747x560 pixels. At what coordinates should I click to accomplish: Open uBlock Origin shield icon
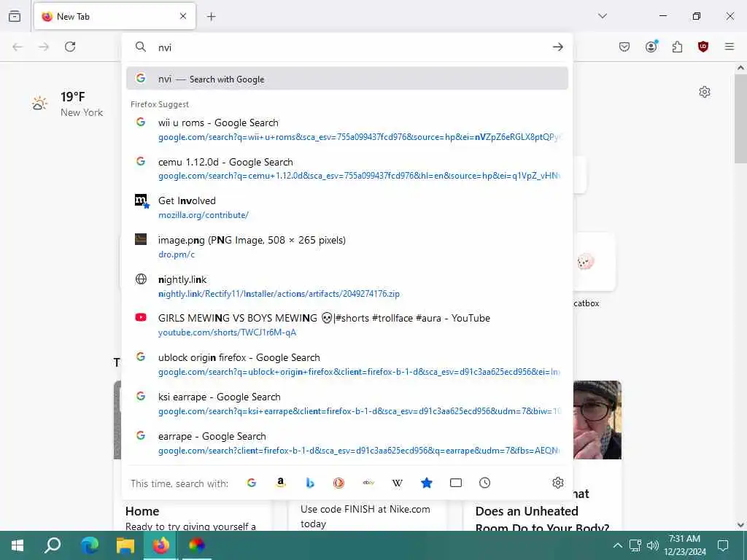(x=703, y=47)
